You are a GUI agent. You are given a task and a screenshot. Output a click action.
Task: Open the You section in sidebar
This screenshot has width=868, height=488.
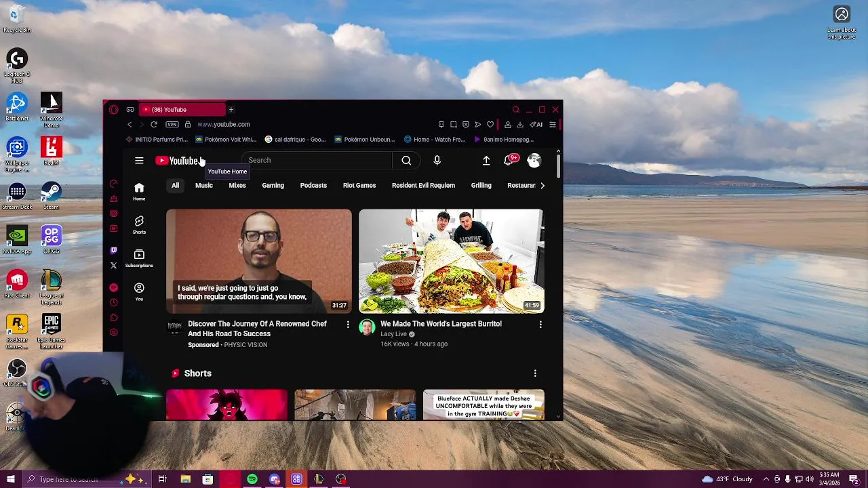[139, 291]
